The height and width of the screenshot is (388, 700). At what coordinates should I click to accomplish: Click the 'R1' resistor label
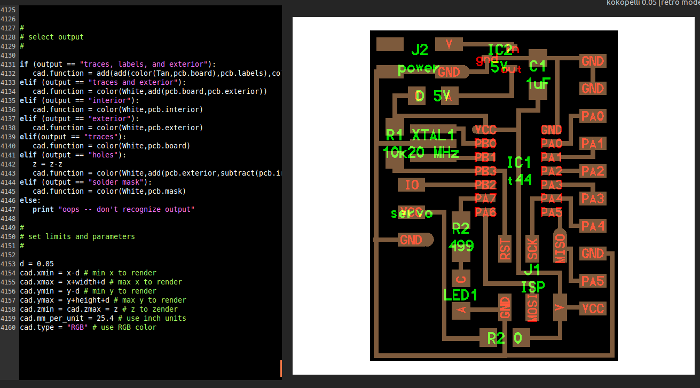(395, 135)
